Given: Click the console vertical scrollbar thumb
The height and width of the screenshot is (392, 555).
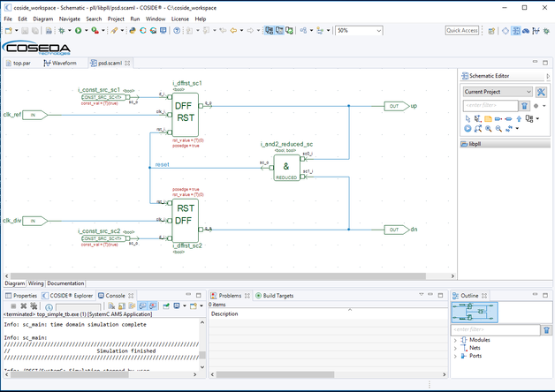Looking at the screenshot, I should (x=202, y=355).
